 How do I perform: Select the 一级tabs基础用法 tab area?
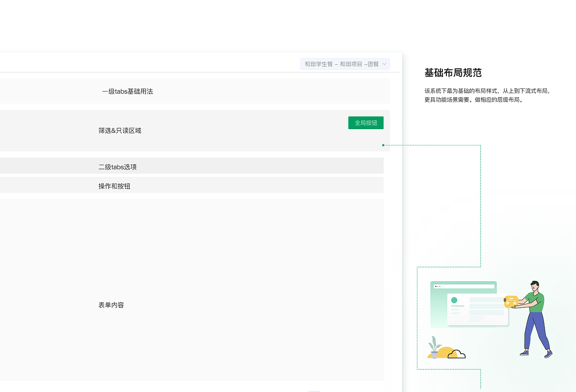[128, 91]
